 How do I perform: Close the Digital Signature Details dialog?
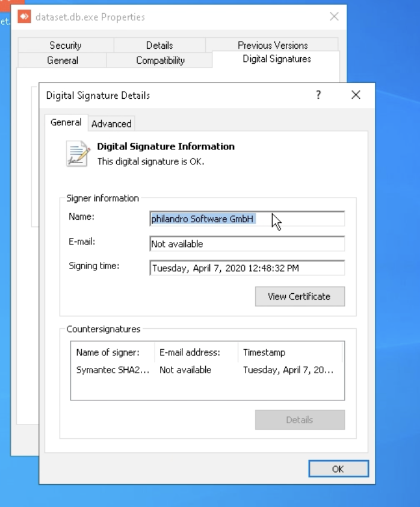[x=356, y=95]
